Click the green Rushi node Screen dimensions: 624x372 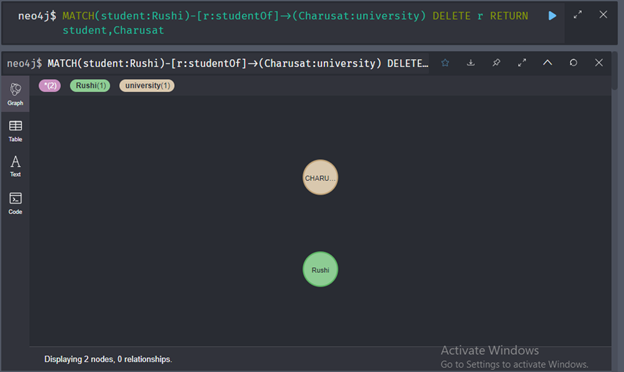pos(320,269)
